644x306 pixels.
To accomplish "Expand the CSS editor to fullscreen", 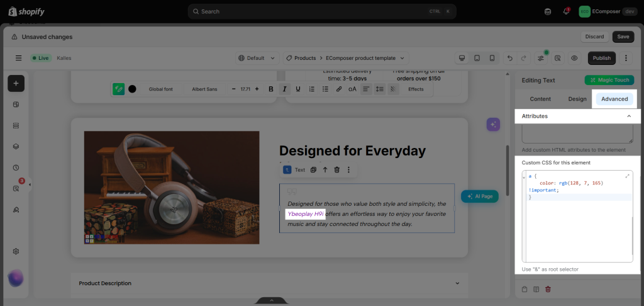I will coord(627,176).
